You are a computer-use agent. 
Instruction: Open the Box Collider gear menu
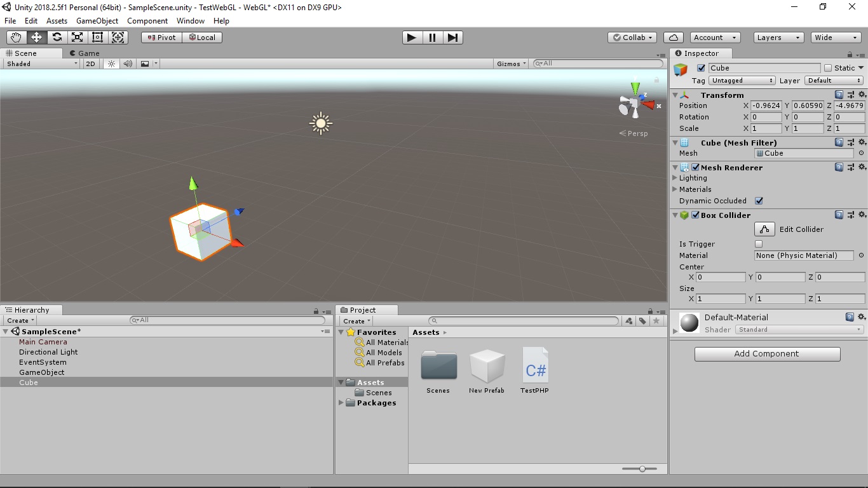(862, 215)
